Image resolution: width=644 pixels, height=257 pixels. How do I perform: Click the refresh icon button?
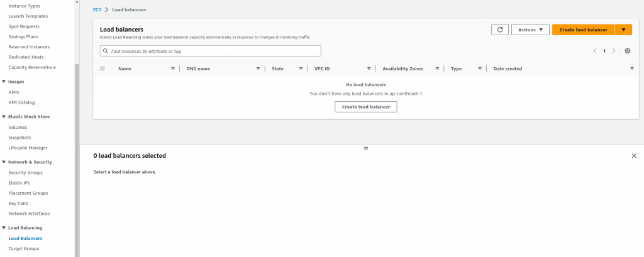pos(500,30)
